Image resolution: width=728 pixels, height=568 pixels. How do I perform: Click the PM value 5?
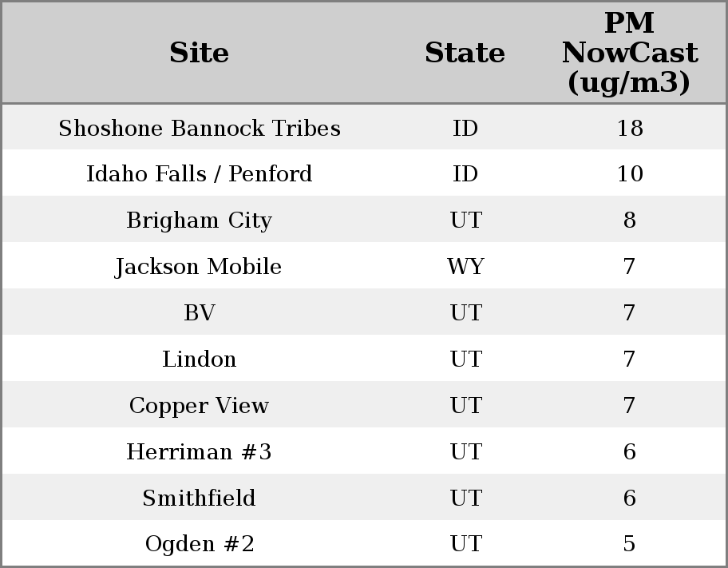pos(629,544)
